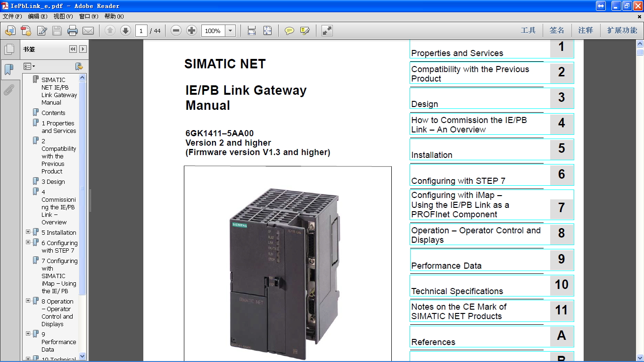This screenshot has width=644, height=362.
Task: Open the 视图(V) menu
Action: tap(63, 16)
